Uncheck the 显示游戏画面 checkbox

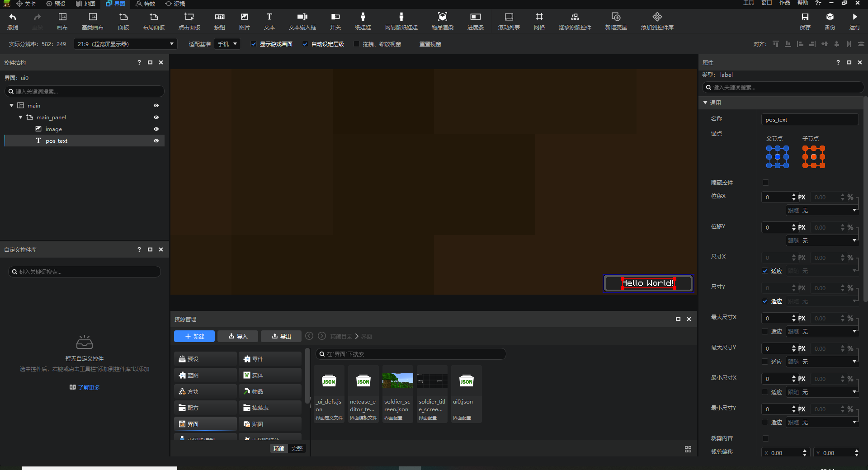coord(254,44)
